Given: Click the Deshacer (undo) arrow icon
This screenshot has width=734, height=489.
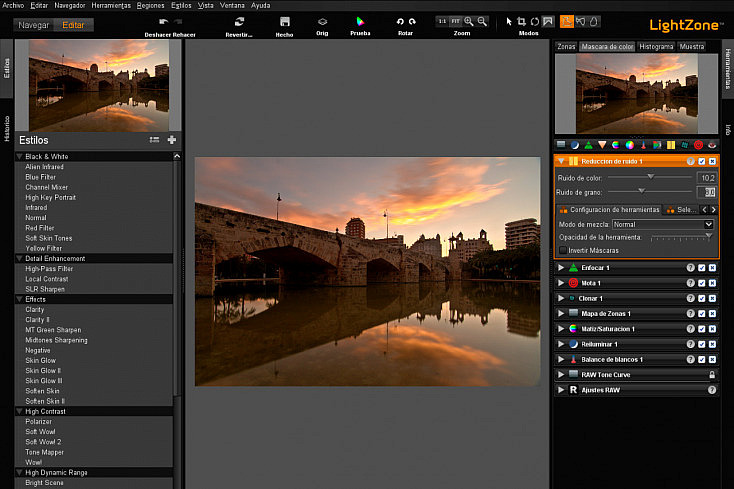Looking at the screenshot, I should tap(163, 22).
